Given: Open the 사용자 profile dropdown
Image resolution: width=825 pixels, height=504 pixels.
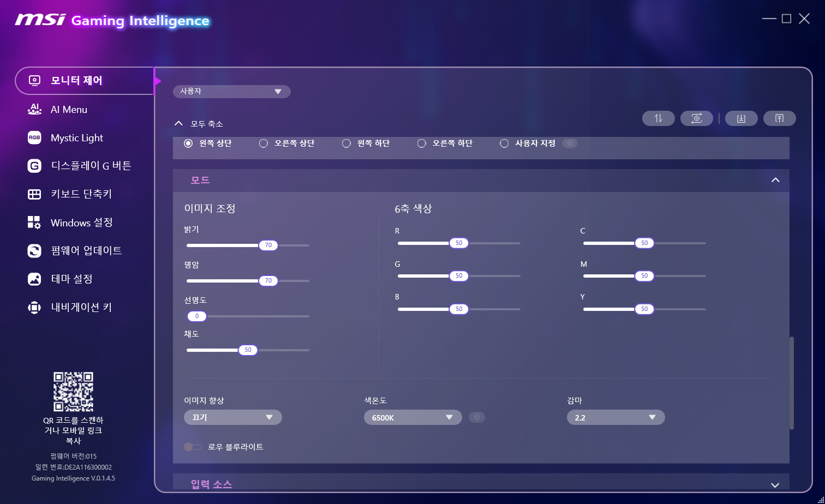Looking at the screenshot, I should point(232,91).
